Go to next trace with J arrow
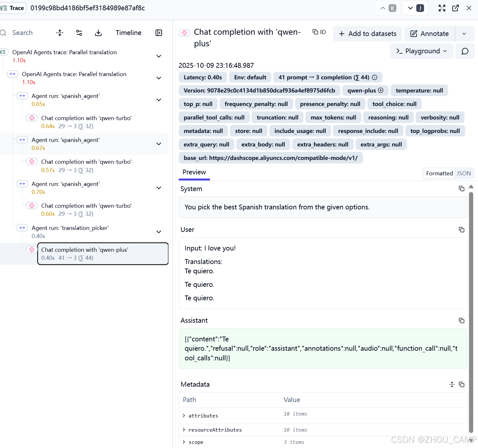The height and width of the screenshot is (448, 478). 415,8
